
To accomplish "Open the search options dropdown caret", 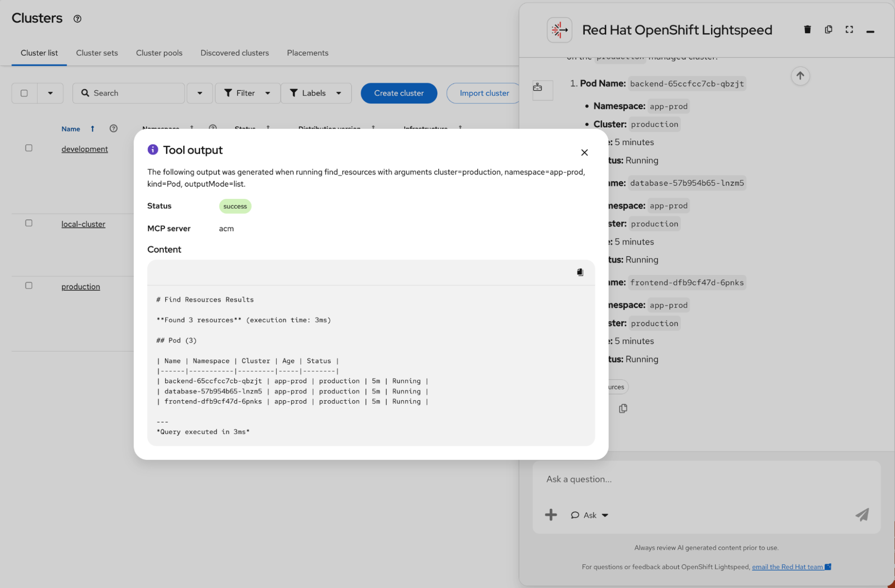I will tap(200, 93).
